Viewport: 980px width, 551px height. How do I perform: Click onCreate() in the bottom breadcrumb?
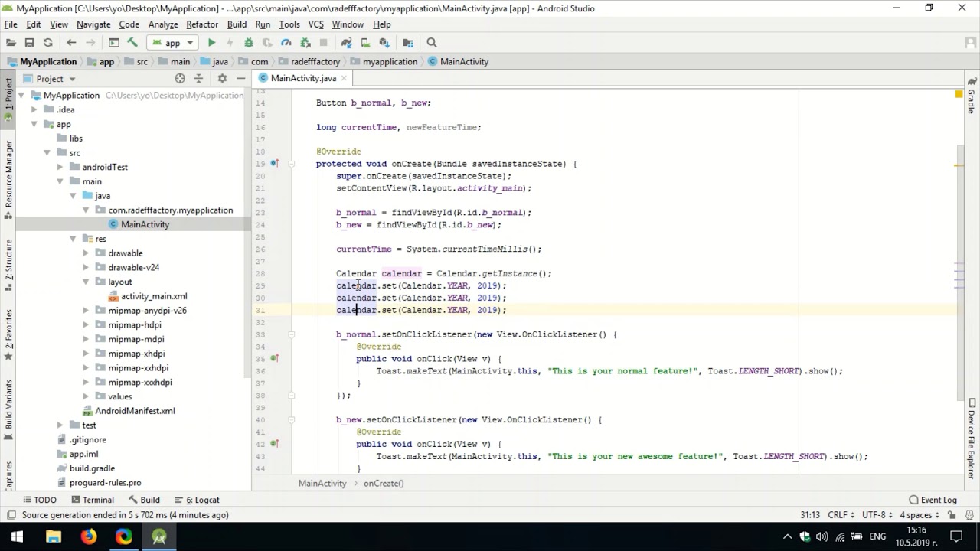click(384, 484)
